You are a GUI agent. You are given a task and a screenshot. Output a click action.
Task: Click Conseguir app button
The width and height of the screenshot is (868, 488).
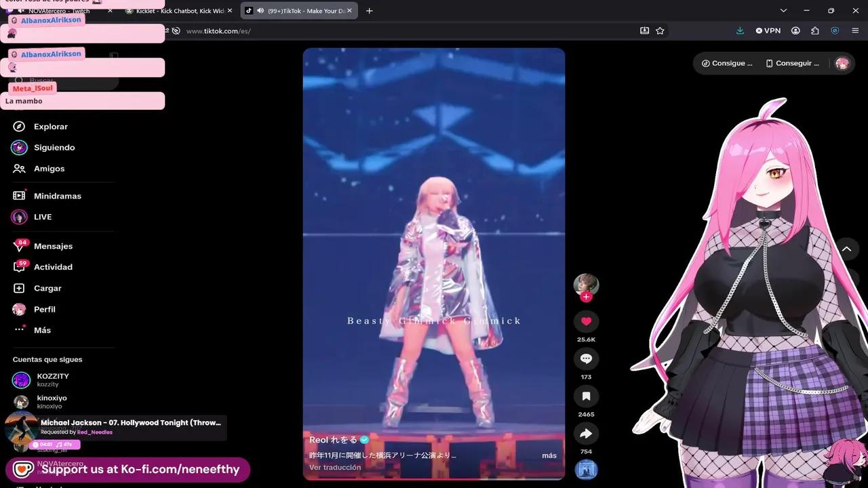click(792, 63)
